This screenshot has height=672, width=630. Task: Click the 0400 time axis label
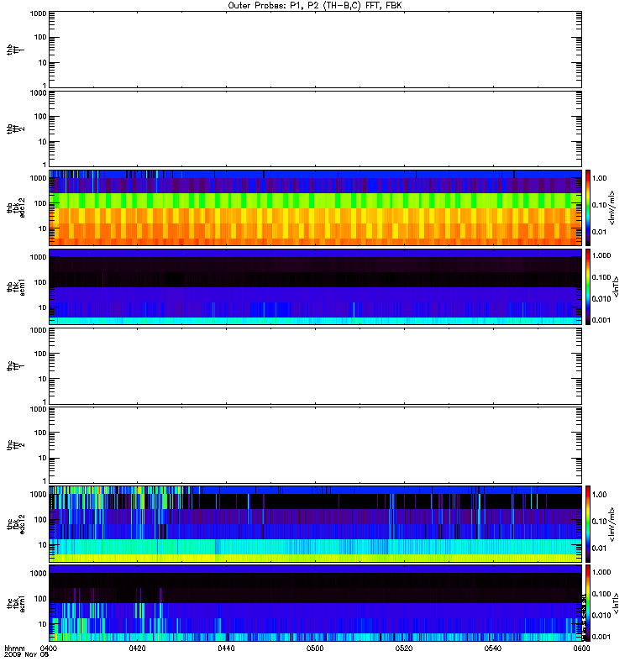click(x=49, y=648)
